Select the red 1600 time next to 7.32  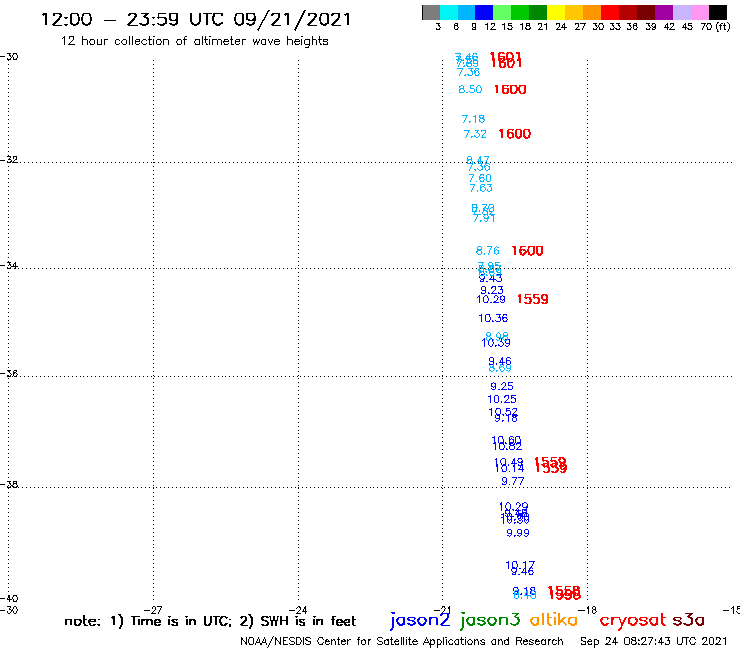(x=515, y=134)
